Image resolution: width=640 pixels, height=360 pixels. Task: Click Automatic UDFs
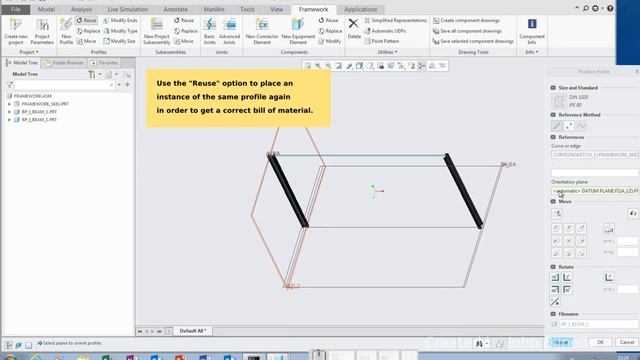coord(384,31)
